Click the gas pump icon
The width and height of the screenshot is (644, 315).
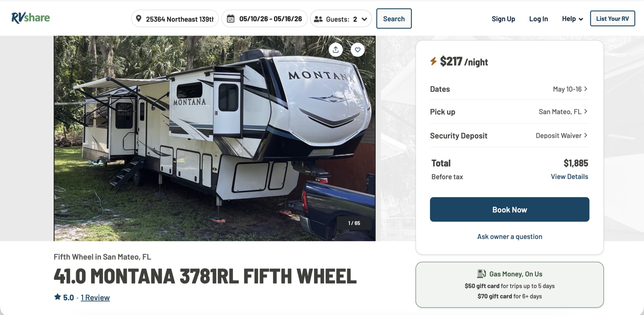[481, 274]
